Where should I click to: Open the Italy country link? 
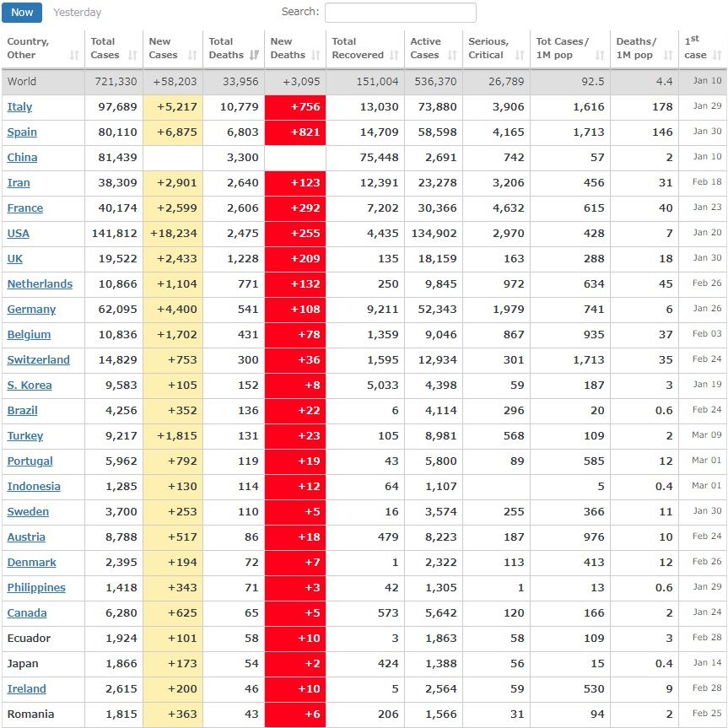coord(20,107)
